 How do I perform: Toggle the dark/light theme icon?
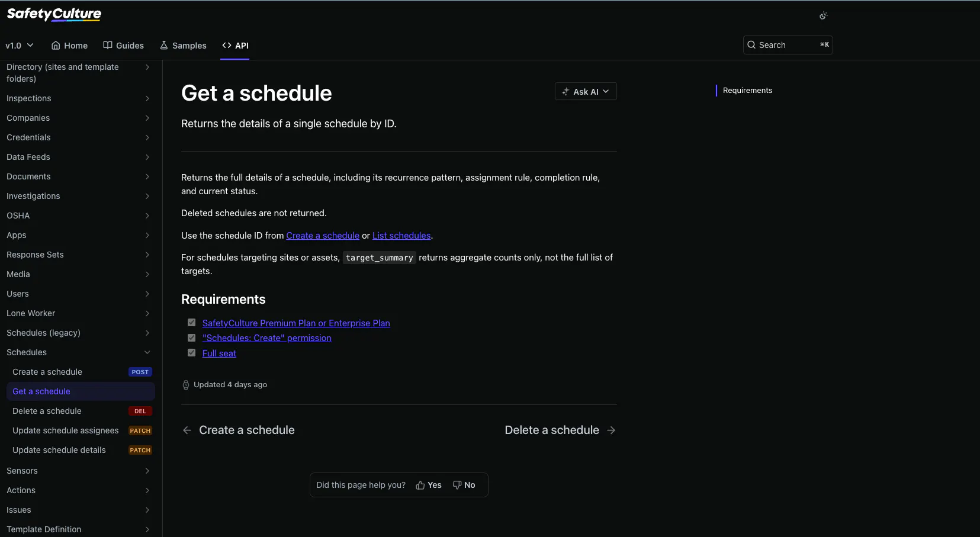[x=823, y=15]
